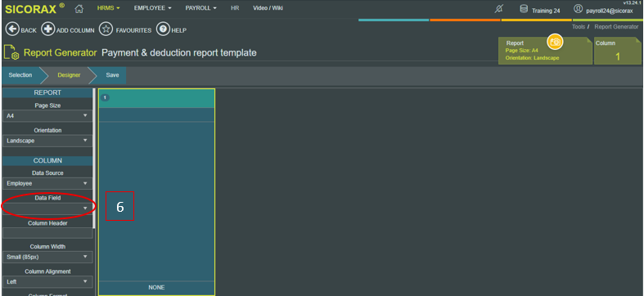Viewport: 644px width, 296px height.
Task: Open the user profile icon
Action: 578,9
